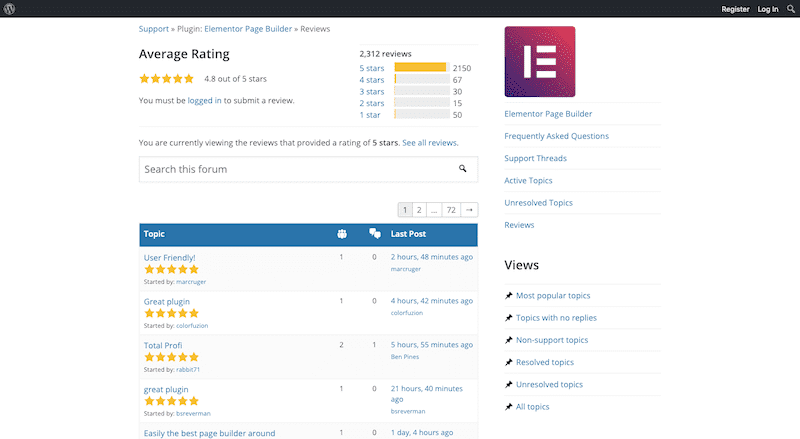Open the 5 hours, 55 minutes ago post

(x=432, y=345)
